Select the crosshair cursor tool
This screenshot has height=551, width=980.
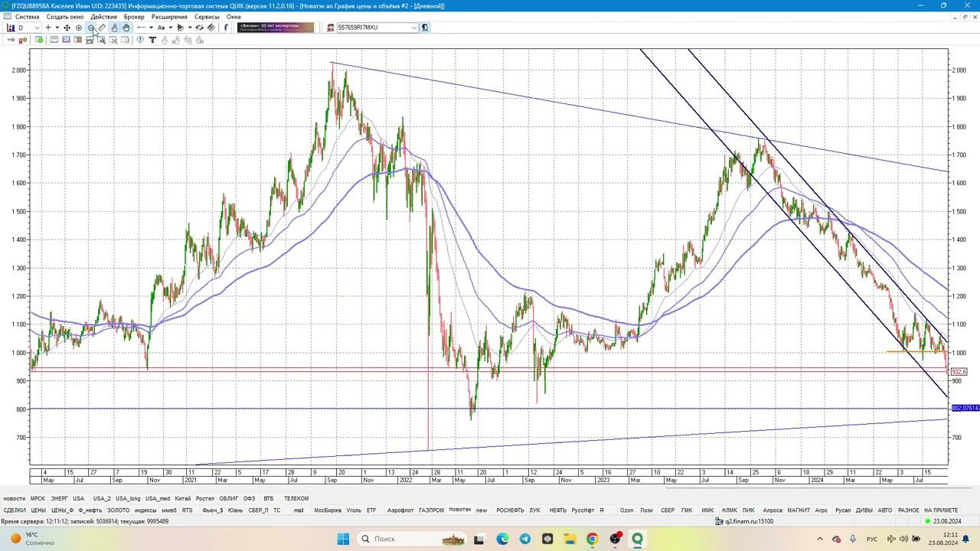48,28
